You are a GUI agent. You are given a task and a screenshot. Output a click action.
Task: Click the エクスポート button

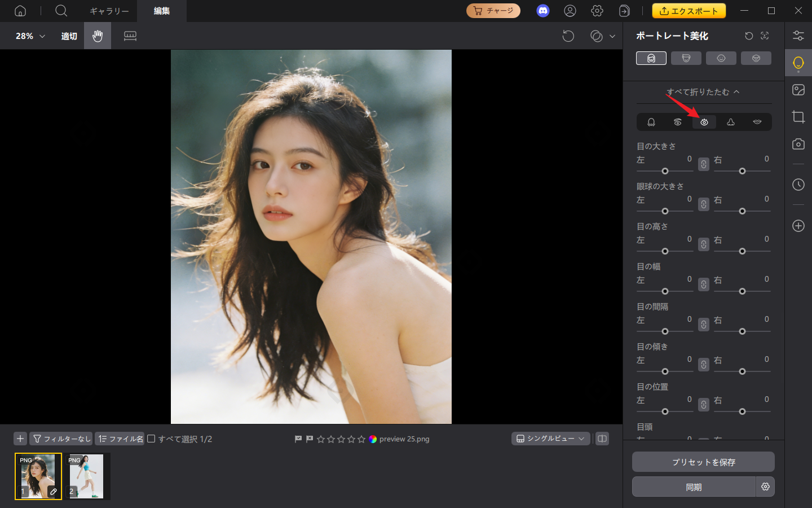tap(689, 10)
